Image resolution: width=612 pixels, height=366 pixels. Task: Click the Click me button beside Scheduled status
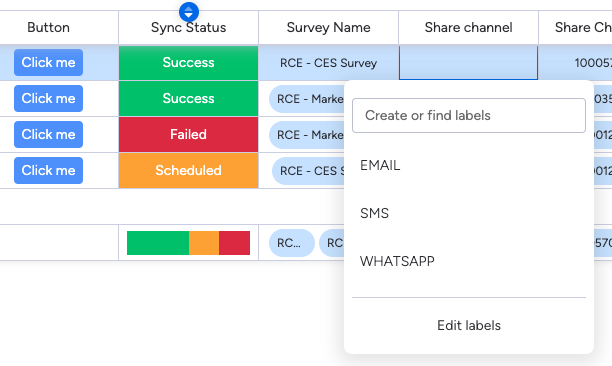48,171
